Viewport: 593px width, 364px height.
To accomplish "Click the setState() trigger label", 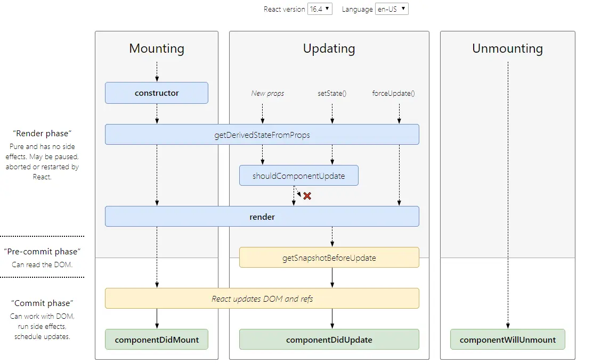I will [332, 93].
